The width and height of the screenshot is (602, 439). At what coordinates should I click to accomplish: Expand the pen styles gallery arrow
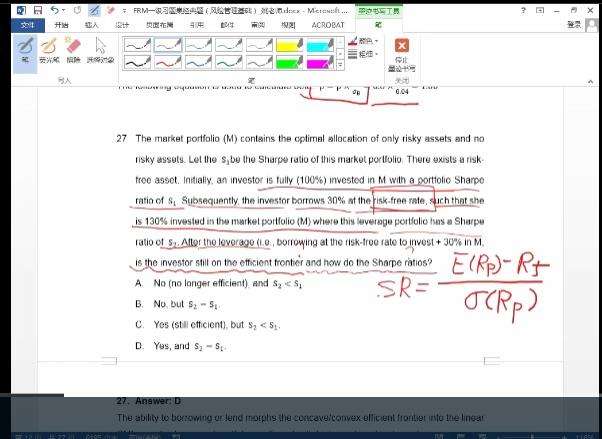pyautogui.click(x=338, y=67)
